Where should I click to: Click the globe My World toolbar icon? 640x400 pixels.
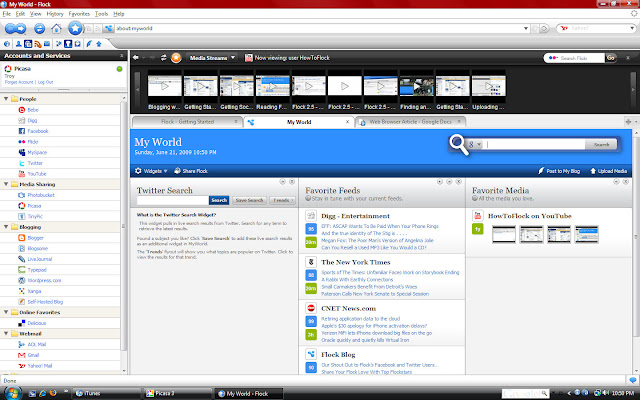[x=7, y=44]
